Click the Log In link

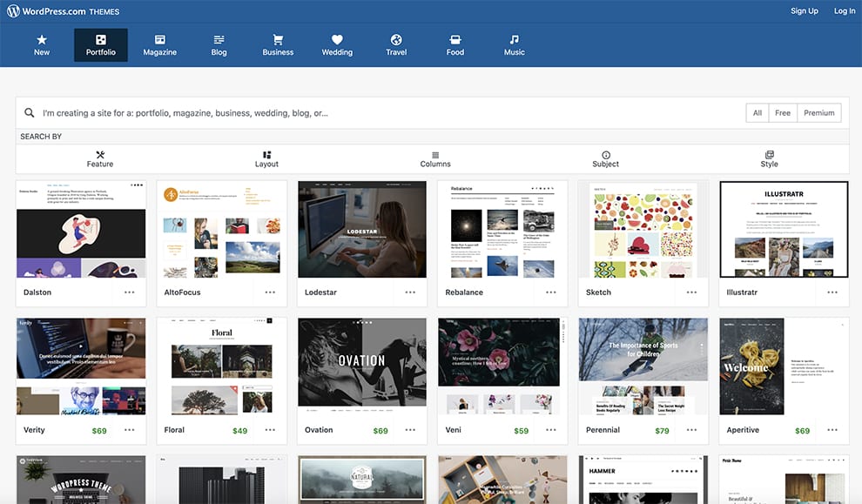coord(845,10)
